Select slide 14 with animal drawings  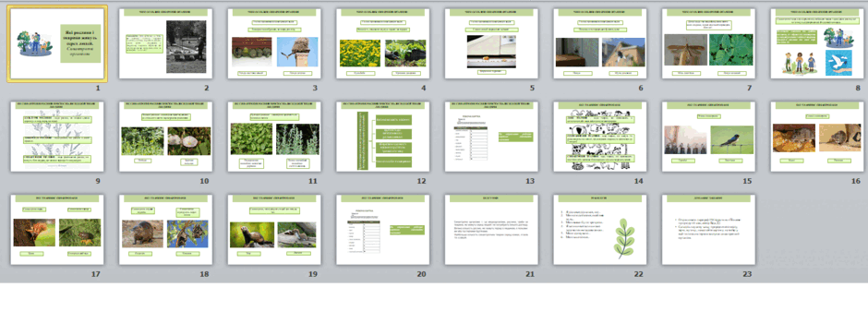[599, 137]
